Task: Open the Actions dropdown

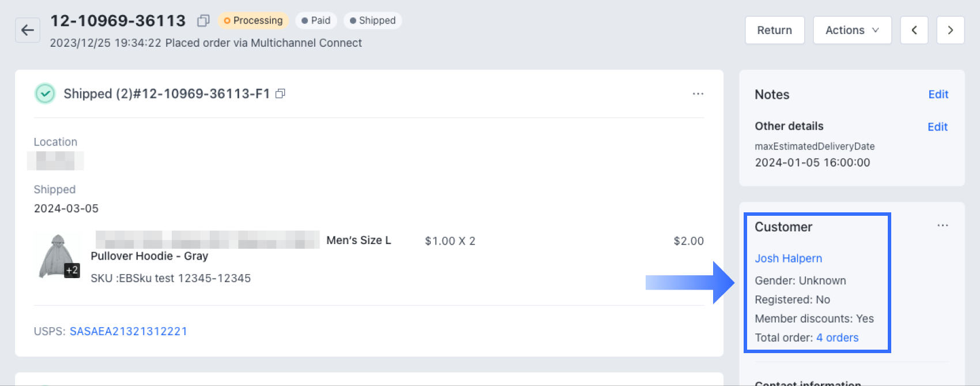Action: tap(852, 30)
